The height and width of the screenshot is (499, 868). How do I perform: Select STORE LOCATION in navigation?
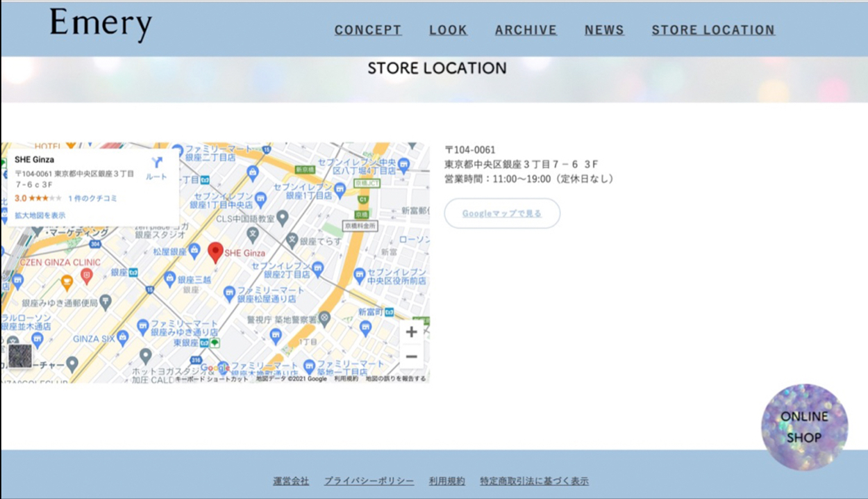[x=713, y=30]
